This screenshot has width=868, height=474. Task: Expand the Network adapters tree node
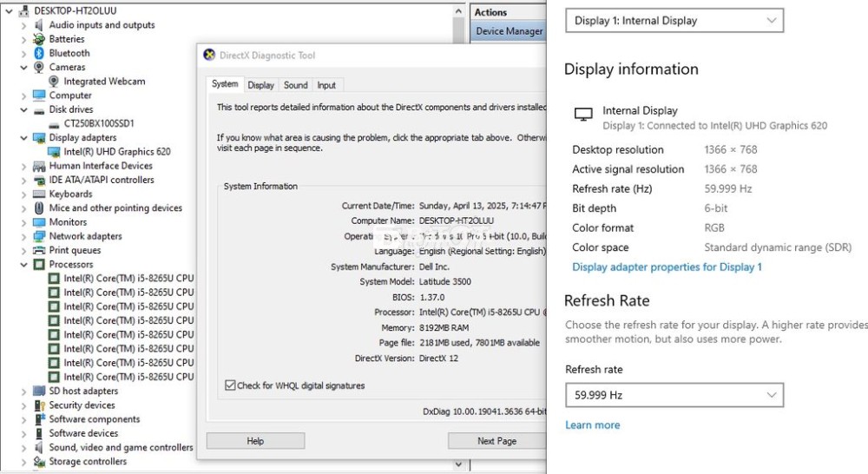coord(23,236)
